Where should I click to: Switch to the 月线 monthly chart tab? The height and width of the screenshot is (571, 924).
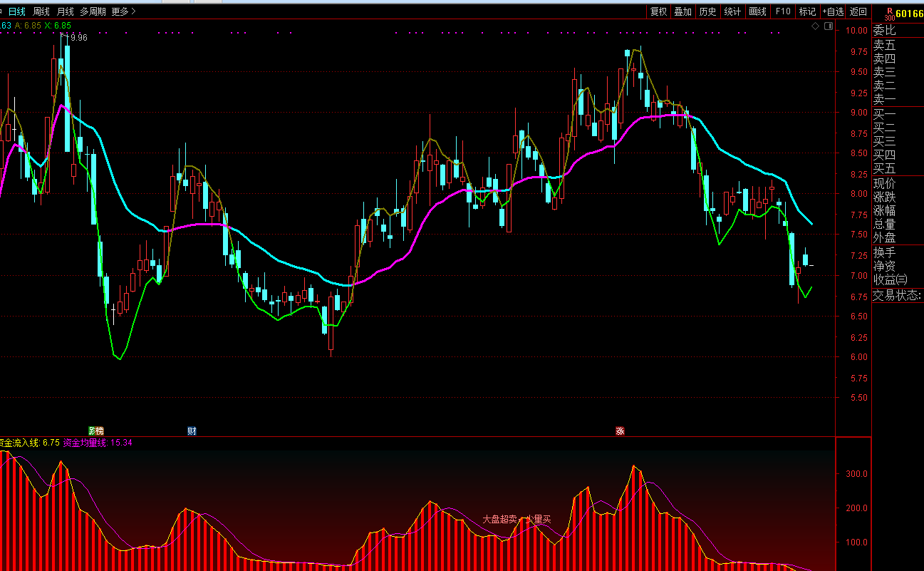[65, 11]
